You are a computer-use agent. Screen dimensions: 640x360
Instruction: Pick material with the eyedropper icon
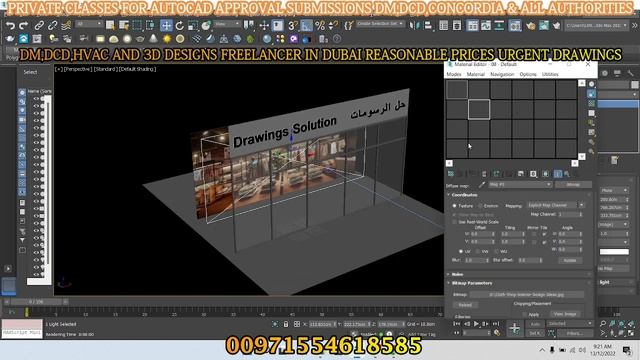click(482, 185)
